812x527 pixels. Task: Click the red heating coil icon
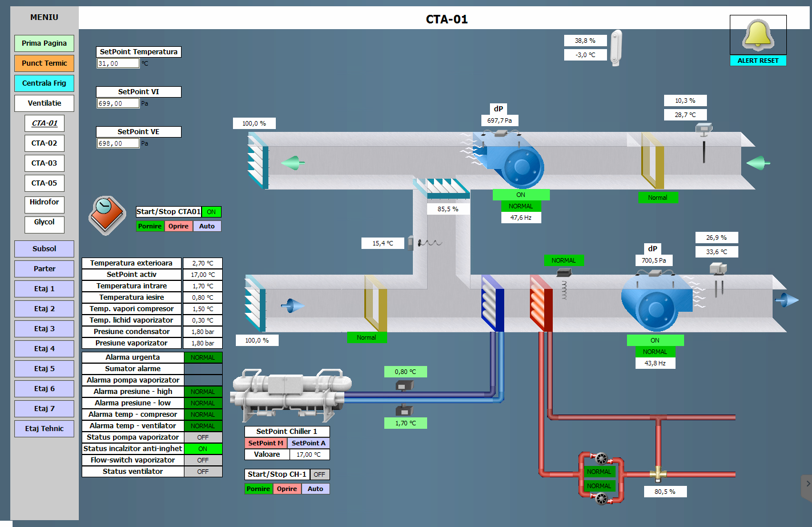pyautogui.click(x=541, y=303)
